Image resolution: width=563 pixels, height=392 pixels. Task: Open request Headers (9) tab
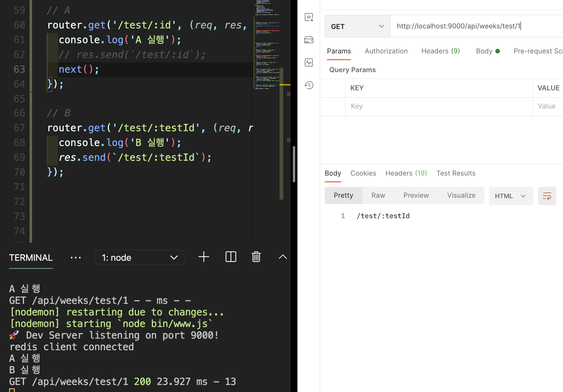coord(440,51)
